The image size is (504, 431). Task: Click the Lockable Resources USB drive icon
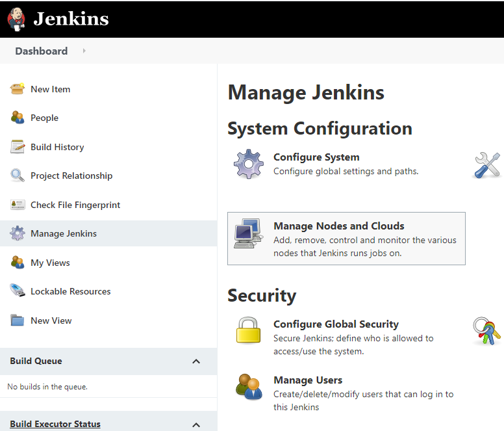tap(18, 291)
